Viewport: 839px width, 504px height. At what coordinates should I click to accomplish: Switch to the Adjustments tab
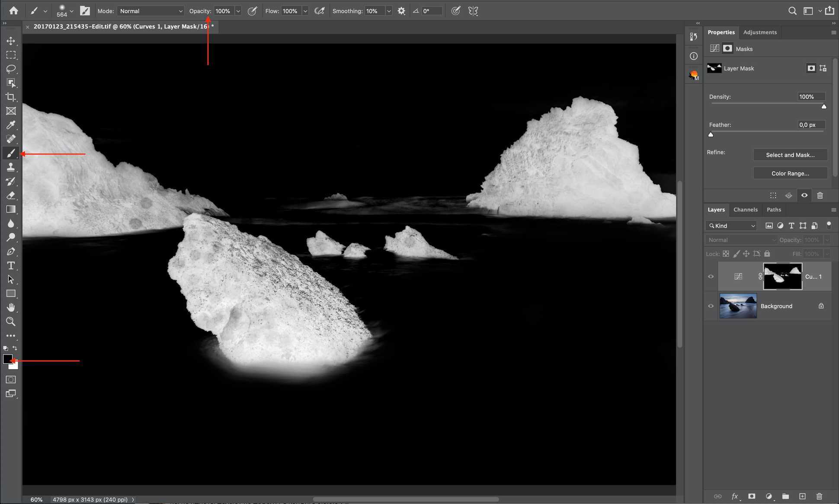[x=760, y=32]
